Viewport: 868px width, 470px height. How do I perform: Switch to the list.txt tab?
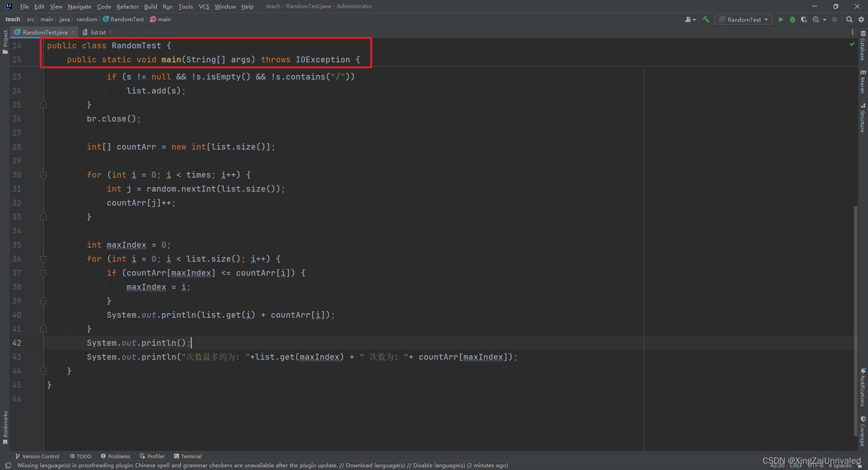(x=98, y=32)
